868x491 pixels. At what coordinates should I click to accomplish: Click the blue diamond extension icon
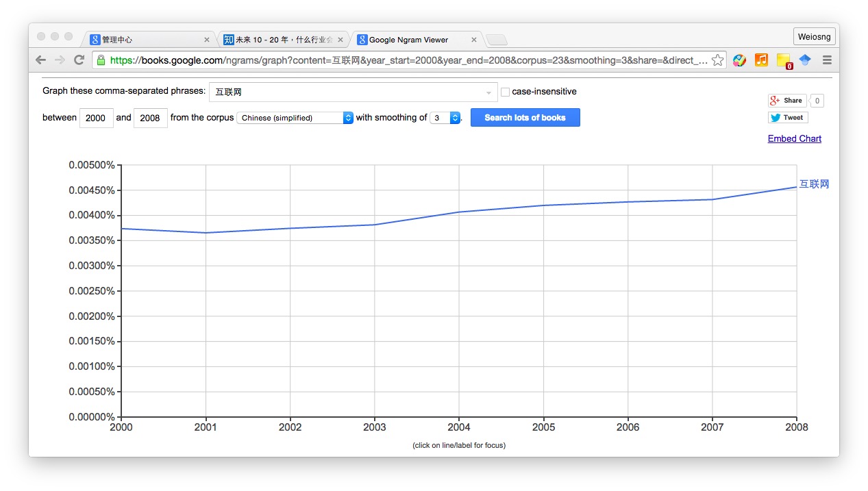(x=805, y=60)
